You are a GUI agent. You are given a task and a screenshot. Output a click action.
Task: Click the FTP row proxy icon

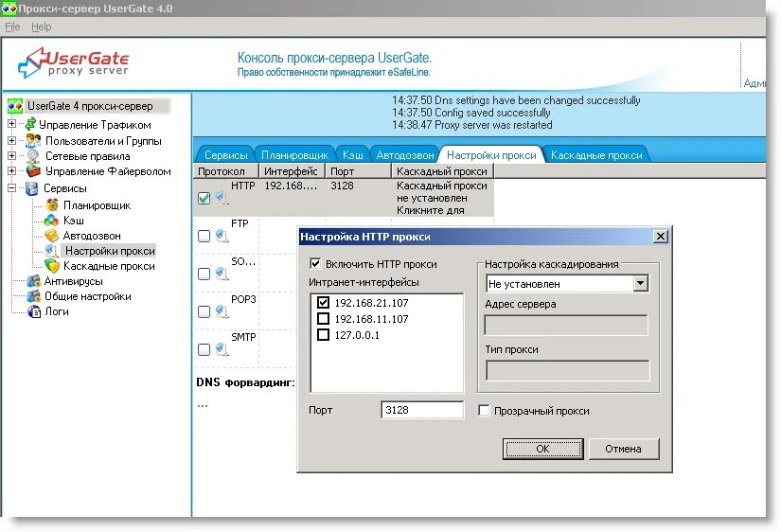(x=222, y=236)
